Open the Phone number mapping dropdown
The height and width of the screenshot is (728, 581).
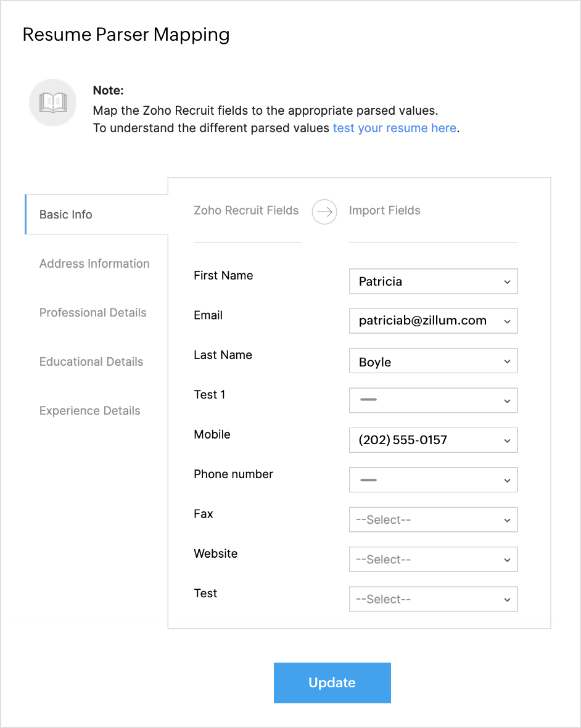click(433, 480)
